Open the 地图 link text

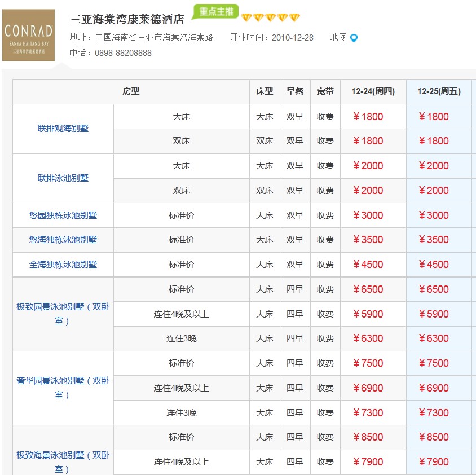point(338,38)
